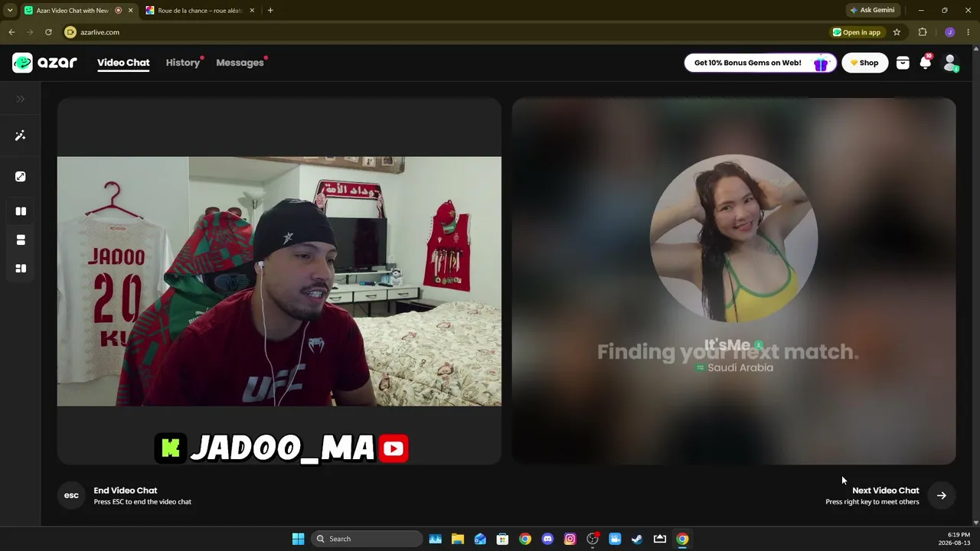Open the Messages tab
The height and width of the screenshot is (551, 980).
tap(240, 63)
